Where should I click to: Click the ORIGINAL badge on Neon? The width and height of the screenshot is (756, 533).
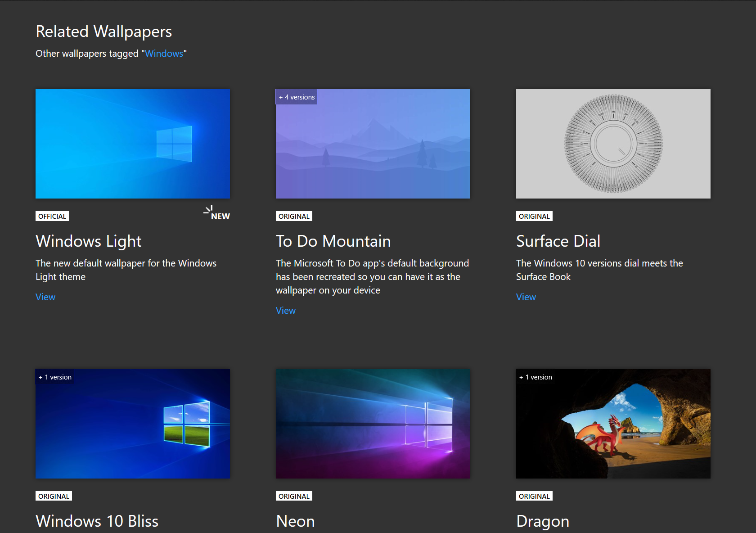pos(294,496)
